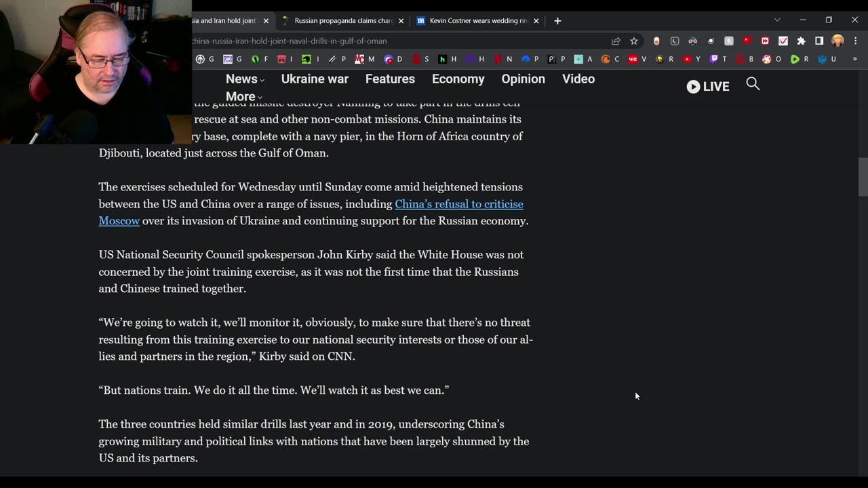Go to Economy section
This screenshot has height=488, width=868.
[x=458, y=79]
